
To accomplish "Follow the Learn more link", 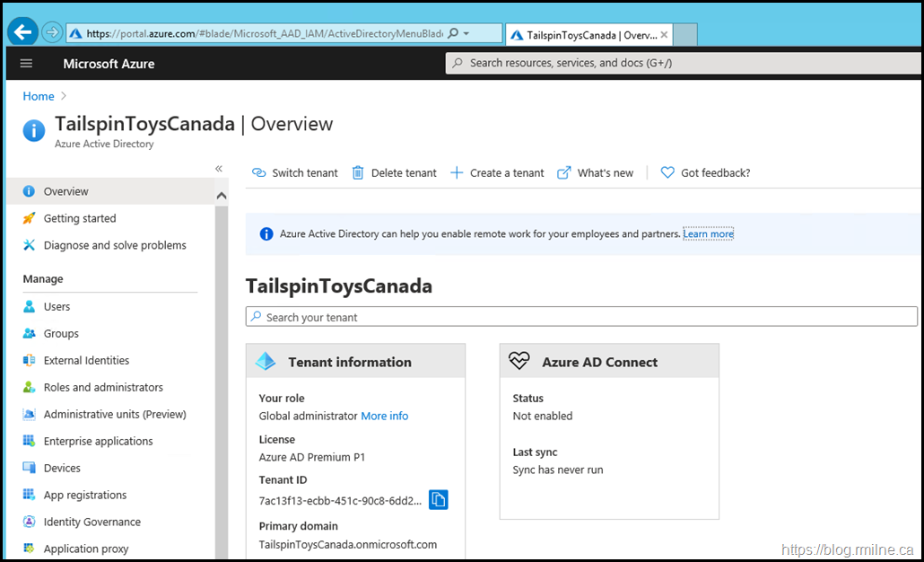I will click(x=708, y=234).
